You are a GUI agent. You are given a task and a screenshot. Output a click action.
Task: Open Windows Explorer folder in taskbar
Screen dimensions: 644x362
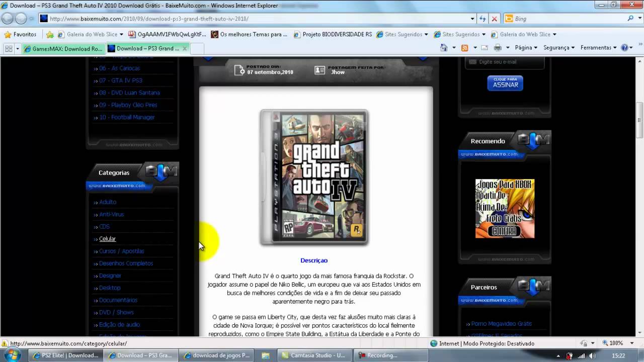pyautogui.click(x=265, y=355)
